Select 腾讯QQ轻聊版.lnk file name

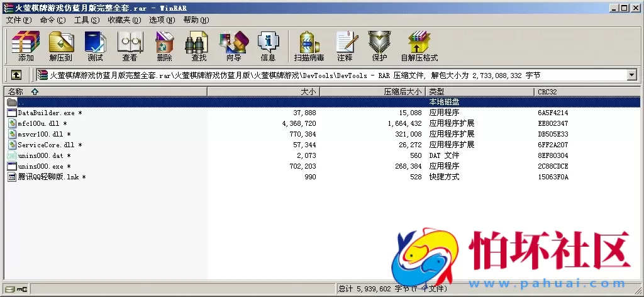click(x=52, y=177)
